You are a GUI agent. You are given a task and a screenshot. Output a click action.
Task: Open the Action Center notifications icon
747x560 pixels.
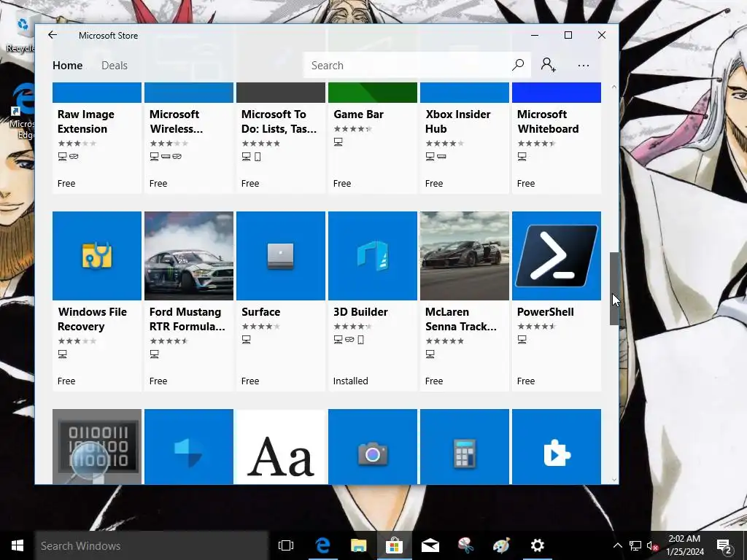724,545
